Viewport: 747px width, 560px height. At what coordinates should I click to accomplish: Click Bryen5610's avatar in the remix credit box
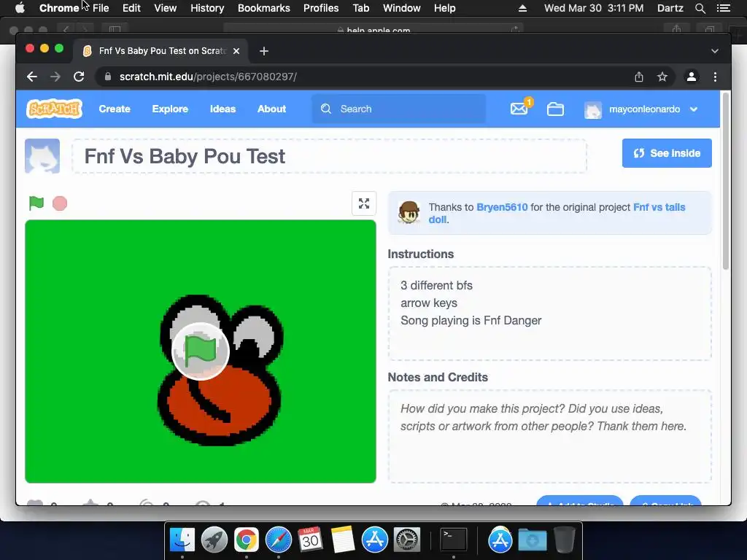coord(409,212)
